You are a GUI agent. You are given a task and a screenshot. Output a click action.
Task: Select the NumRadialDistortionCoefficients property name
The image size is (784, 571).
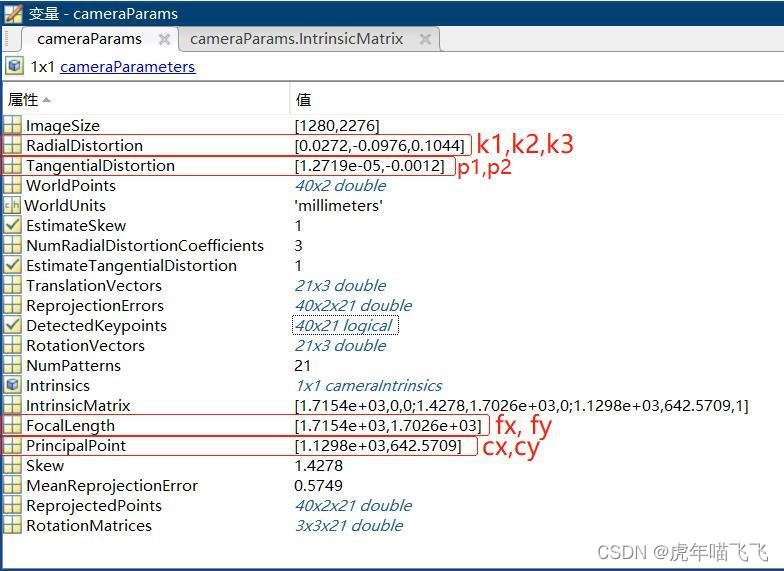click(x=145, y=246)
